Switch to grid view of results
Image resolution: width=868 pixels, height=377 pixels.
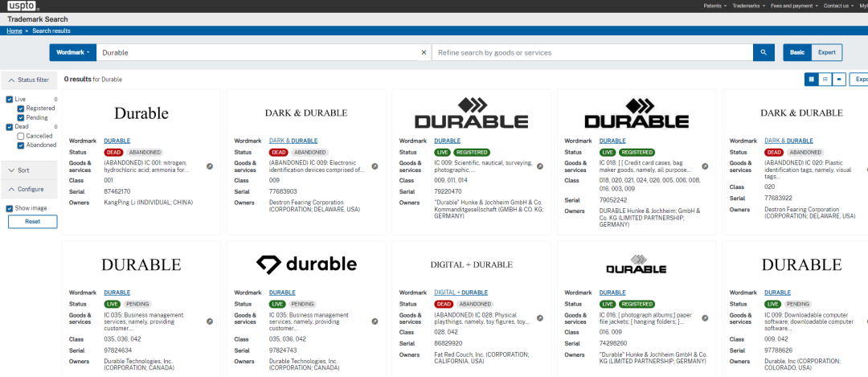click(812, 79)
